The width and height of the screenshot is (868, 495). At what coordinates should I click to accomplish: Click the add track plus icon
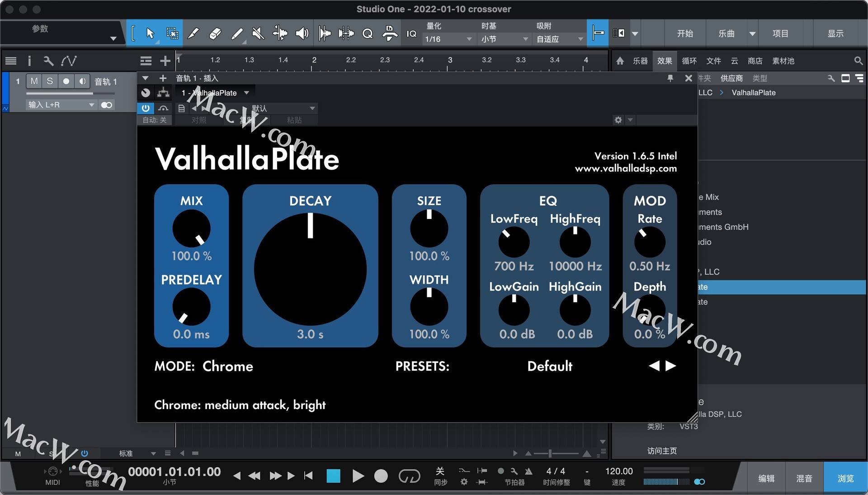tap(165, 61)
